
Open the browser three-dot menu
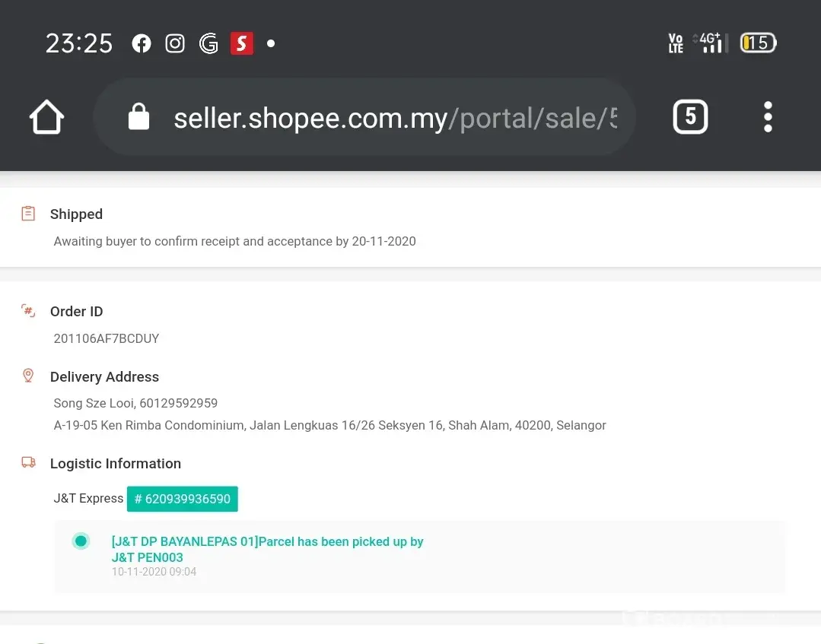click(x=768, y=117)
